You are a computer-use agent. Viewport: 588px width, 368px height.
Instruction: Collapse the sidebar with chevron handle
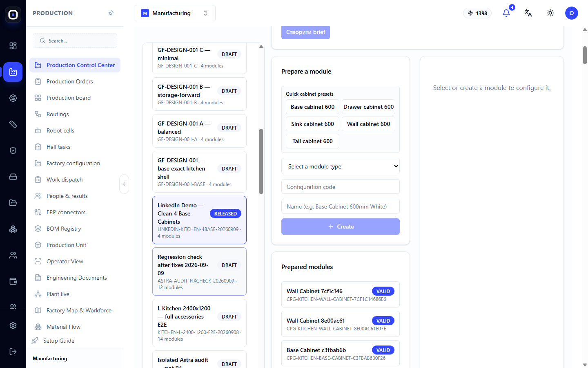pyautogui.click(x=124, y=184)
